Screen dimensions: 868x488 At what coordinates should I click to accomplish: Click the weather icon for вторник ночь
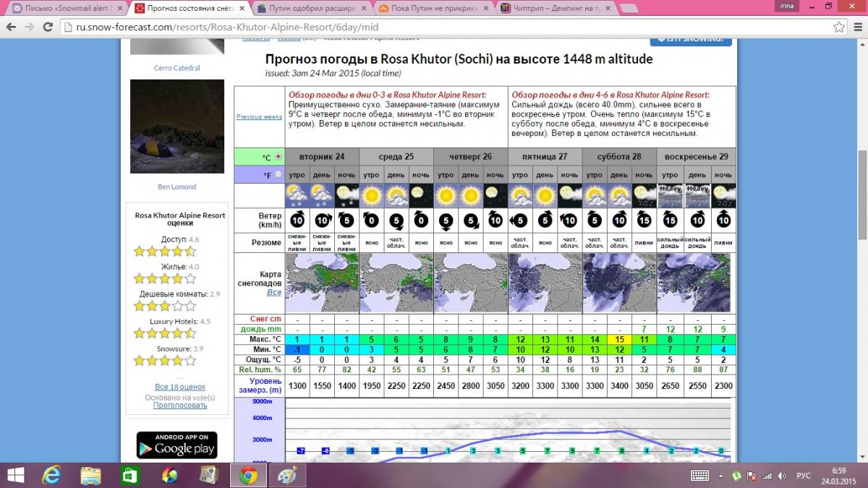click(x=346, y=195)
